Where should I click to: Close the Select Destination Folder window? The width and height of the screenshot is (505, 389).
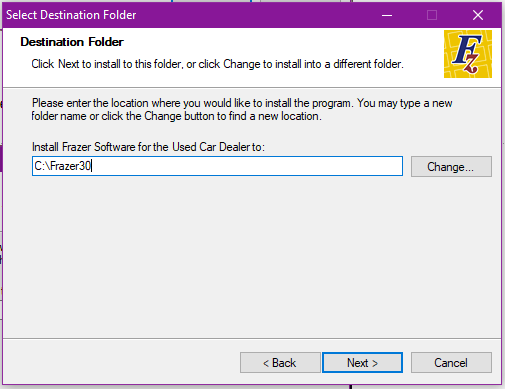[x=478, y=15]
